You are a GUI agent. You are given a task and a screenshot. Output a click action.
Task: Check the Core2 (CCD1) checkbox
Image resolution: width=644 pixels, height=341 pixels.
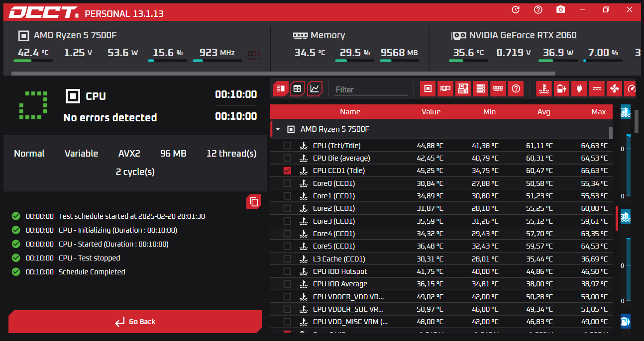[287, 208]
